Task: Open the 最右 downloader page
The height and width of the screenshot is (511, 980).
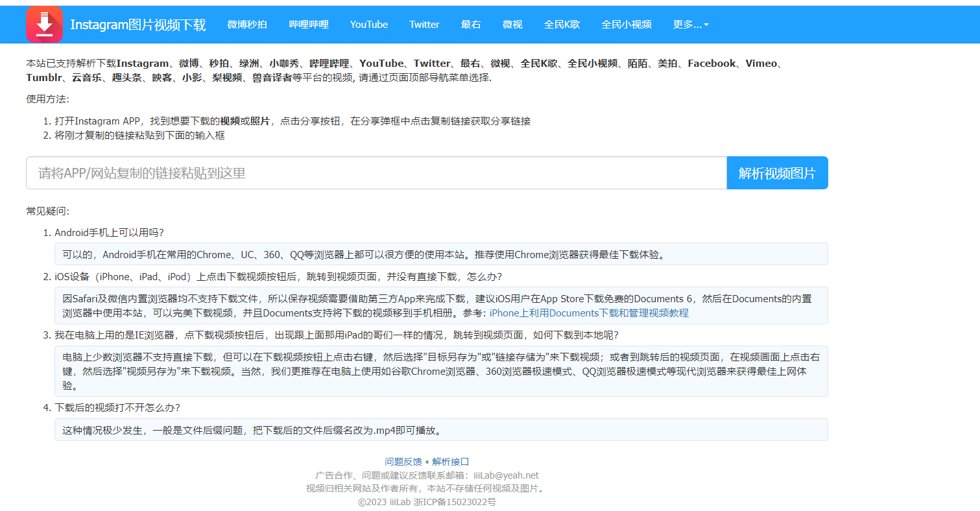Action: click(x=471, y=24)
